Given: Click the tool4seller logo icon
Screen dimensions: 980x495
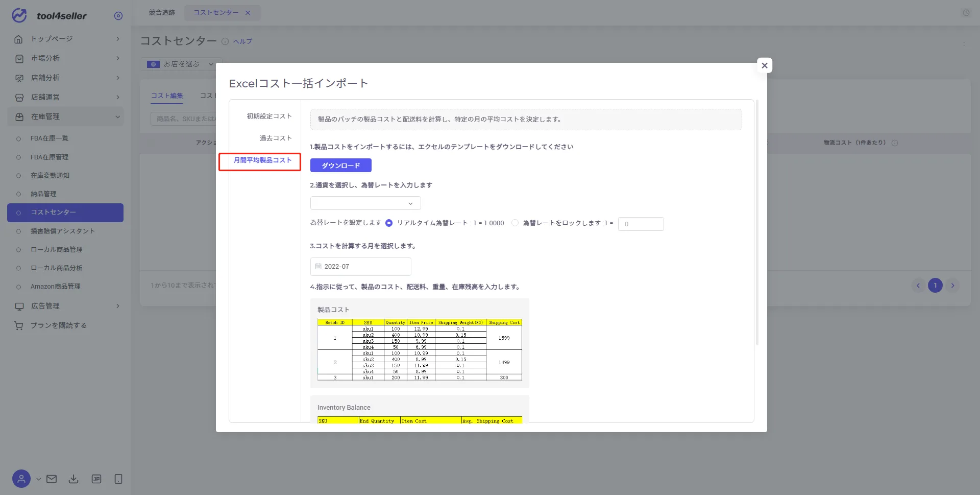Looking at the screenshot, I should click(19, 15).
